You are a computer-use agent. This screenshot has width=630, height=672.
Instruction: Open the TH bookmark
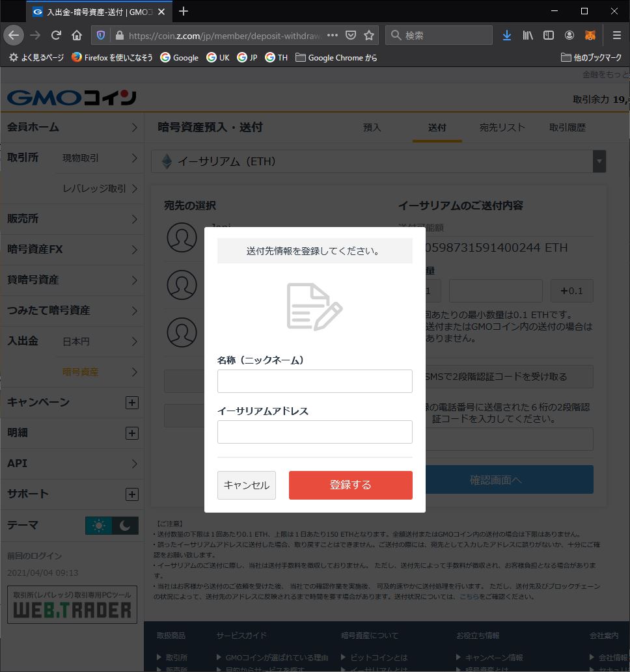point(276,57)
